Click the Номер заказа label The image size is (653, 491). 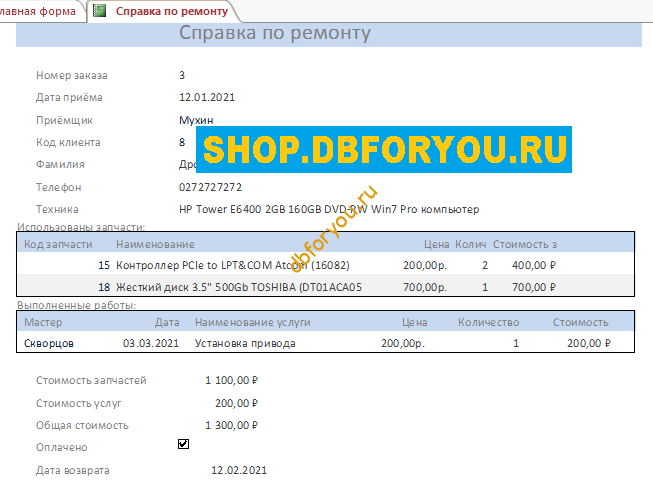(72, 75)
